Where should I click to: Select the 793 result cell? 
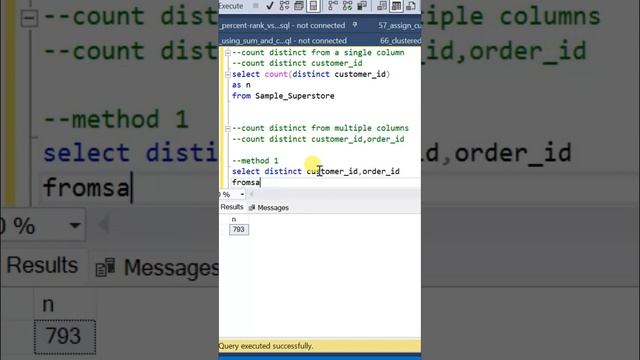[x=239, y=229]
